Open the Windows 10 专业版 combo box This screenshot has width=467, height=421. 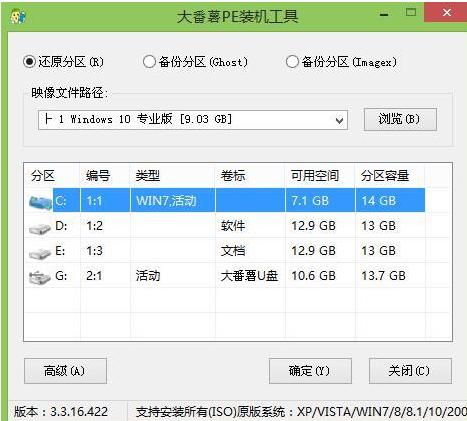193,120
